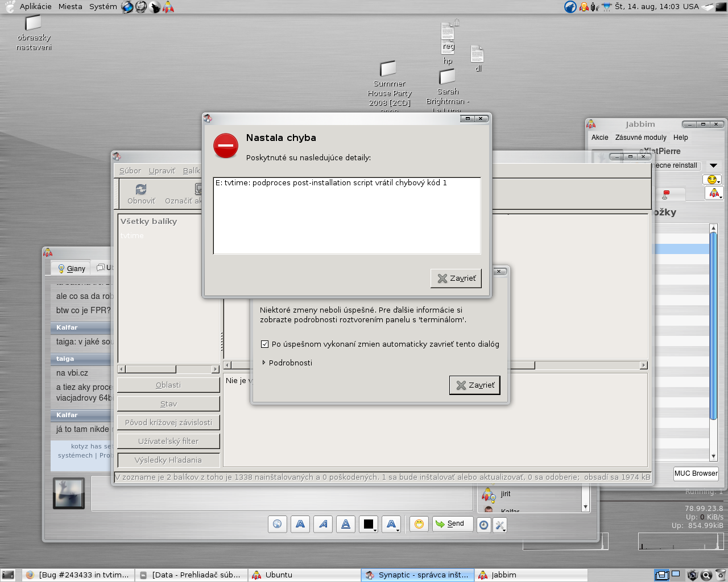The image size is (728, 582).
Task: Open the Aplikácie menu in top panel
Action: (35, 7)
